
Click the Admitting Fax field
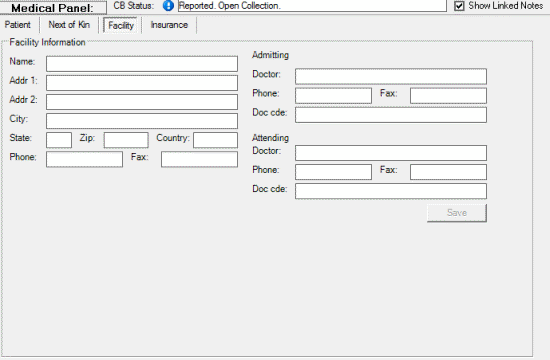click(448, 95)
